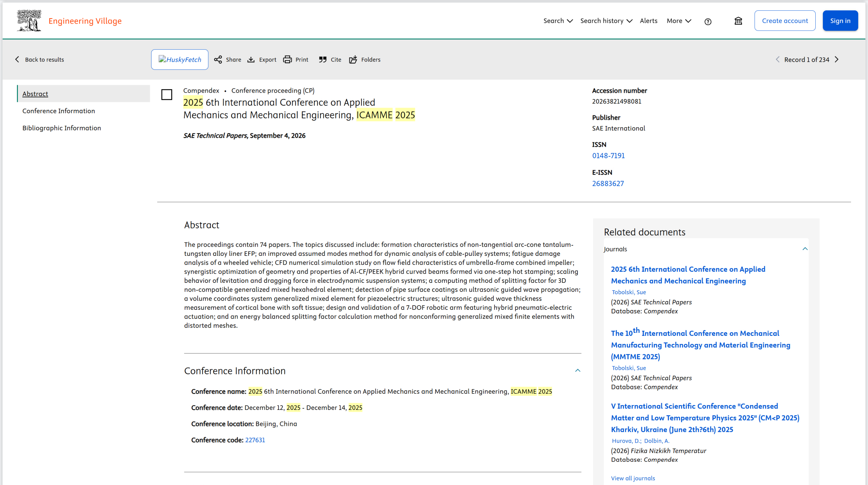This screenshot has height=485, width=868.
Task: Click the Create account button
Action: pyautogui.click(x=785, y=21)
